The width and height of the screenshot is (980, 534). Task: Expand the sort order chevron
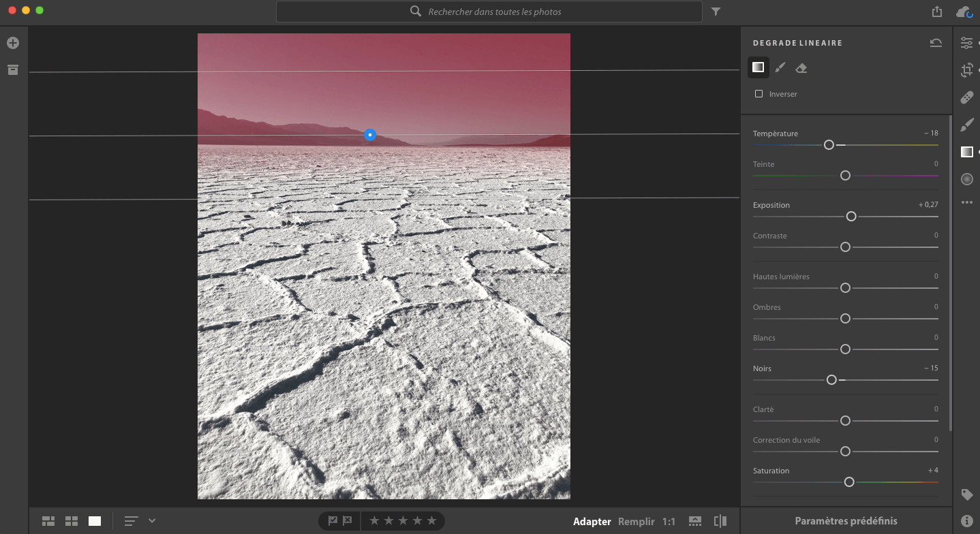coord(152,521)
